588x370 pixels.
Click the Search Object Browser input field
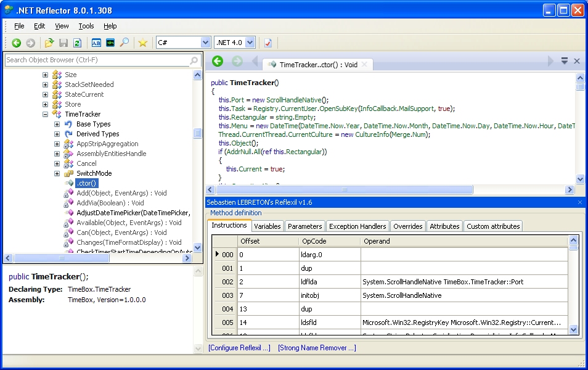tap(96, 60)
